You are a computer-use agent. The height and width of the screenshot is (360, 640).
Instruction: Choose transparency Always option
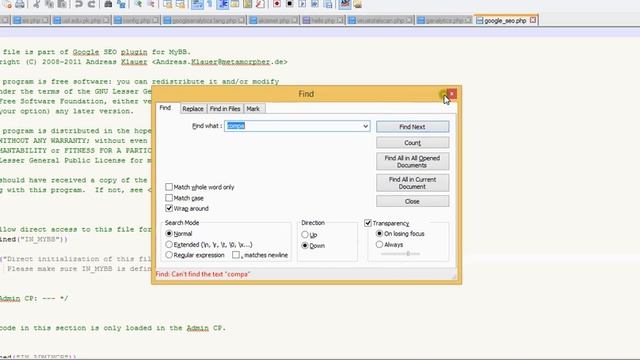(x=379, y=244)
